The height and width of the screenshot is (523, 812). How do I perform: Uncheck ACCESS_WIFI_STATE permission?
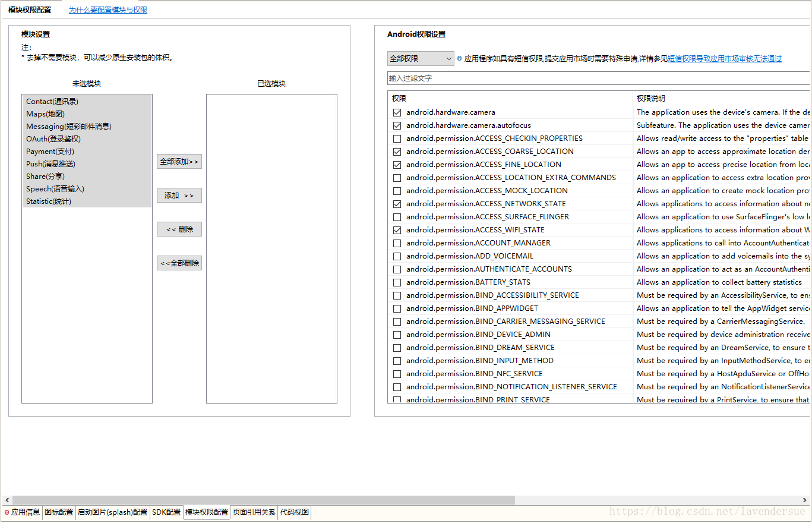coord(397,230)
